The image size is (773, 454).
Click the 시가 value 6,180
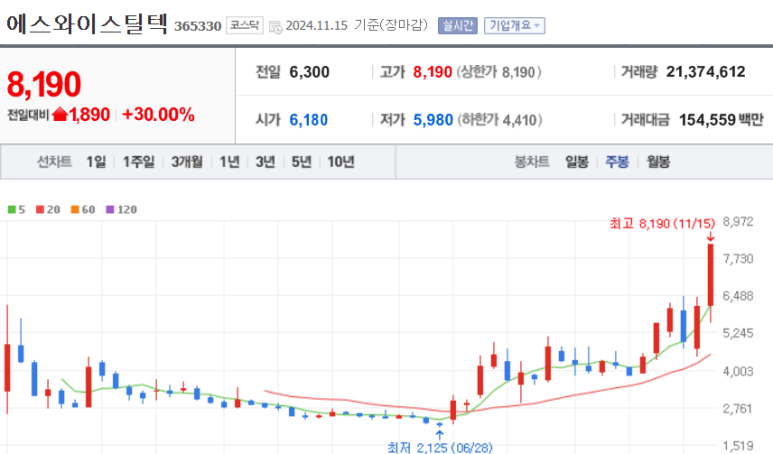click(x=308, y=120)
